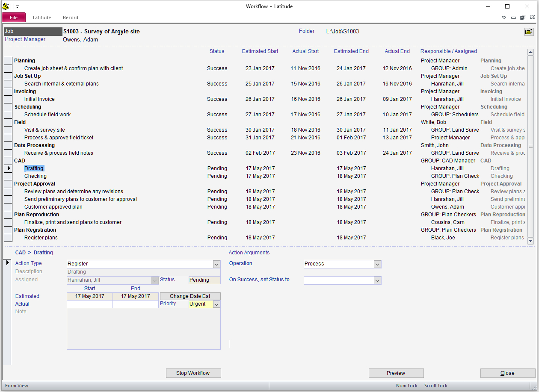Click the inner window restore icon

(523, 18)
